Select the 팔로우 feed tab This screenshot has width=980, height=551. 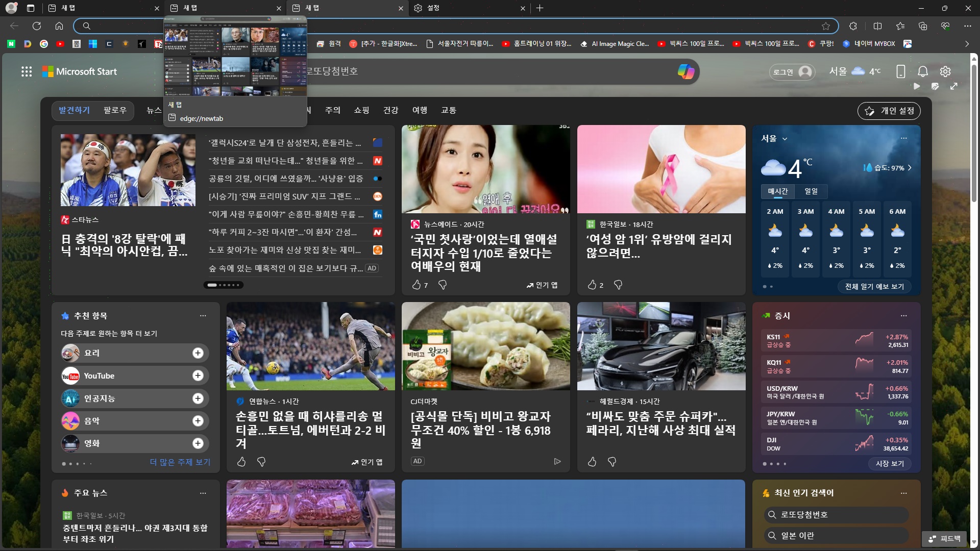pos(115,110)
